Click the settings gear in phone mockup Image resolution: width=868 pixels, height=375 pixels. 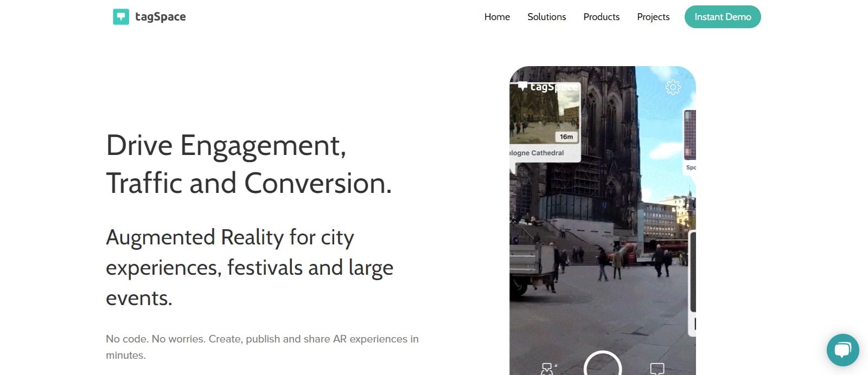[x=673, y=87]
